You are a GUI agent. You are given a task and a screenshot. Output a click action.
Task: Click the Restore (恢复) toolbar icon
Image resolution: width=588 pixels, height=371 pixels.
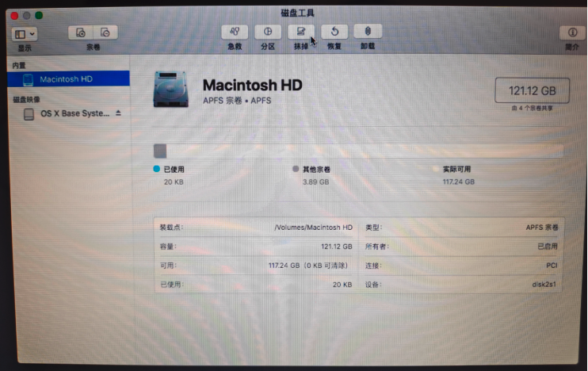(334, 32)
